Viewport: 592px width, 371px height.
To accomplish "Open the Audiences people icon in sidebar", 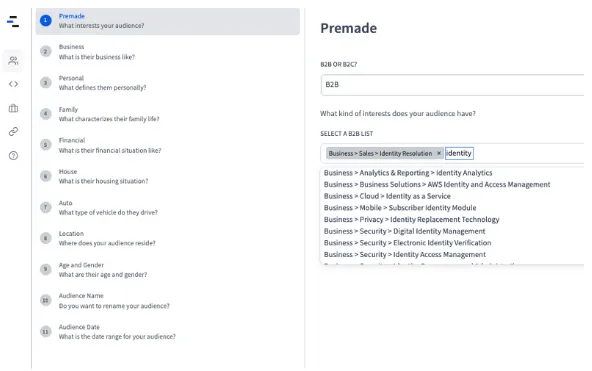I will pyautogui.click(x=13, y=60).
